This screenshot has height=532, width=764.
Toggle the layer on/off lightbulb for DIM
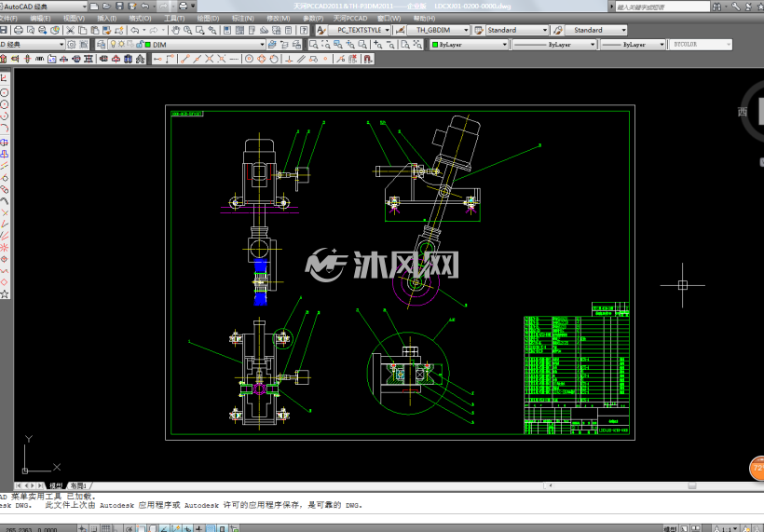(114, 45)
